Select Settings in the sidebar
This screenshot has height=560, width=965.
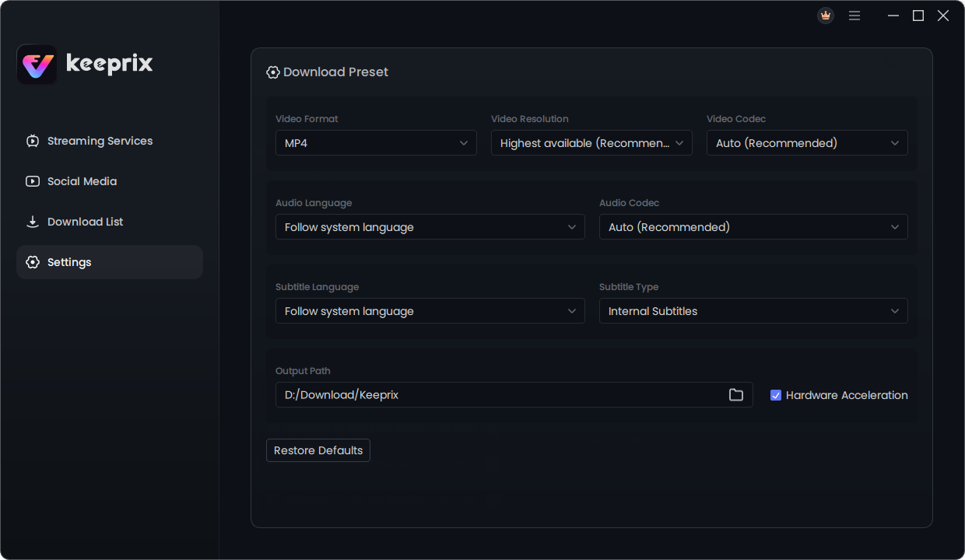tap(110, 262)
